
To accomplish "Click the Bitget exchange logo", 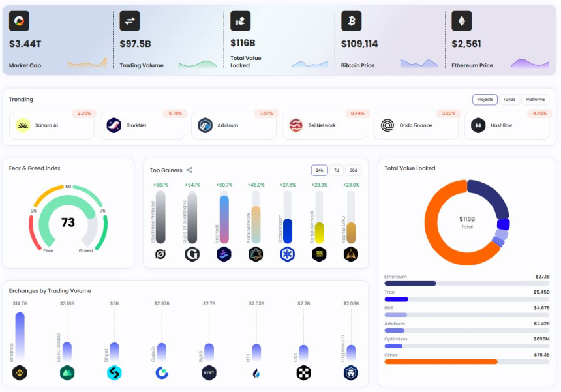I will pos(114,373).
